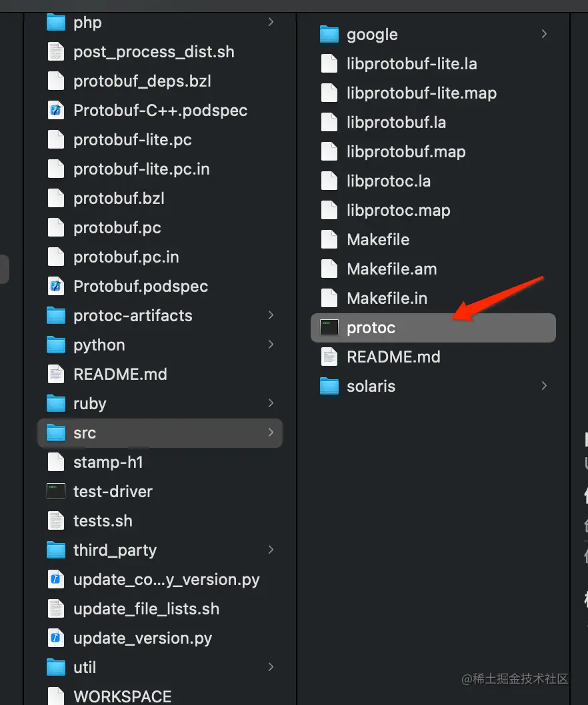The image size is (588, 705).
Task: Expand the util folder chevron
Action: tap(271, 667)
